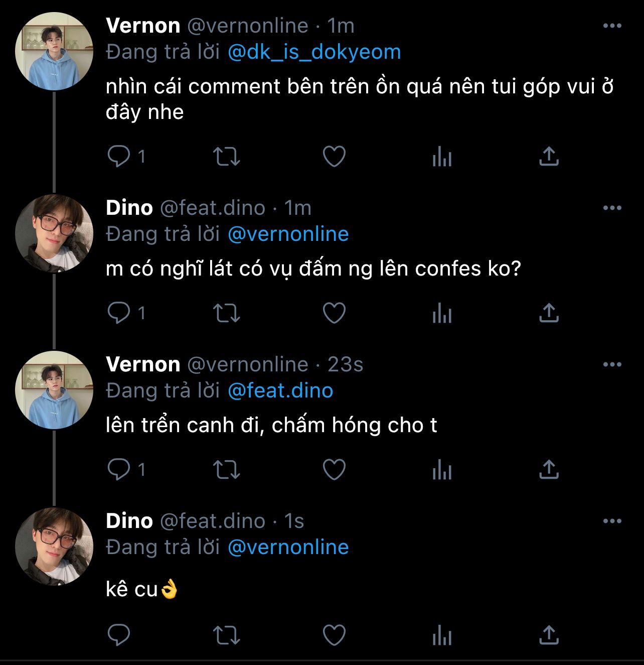This screenshot has width=644, height=665.
Task: Retweet Dino's tweet about confes
Action: coord(227,313)
